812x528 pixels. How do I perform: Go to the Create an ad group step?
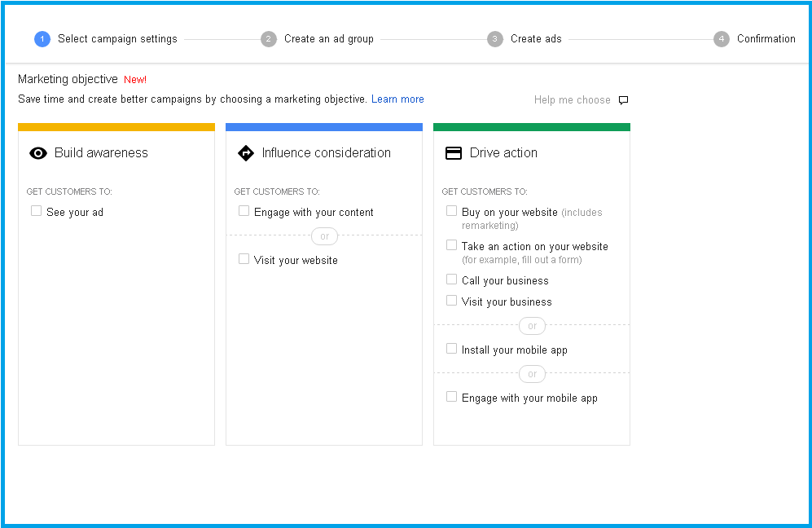[328, 39]
